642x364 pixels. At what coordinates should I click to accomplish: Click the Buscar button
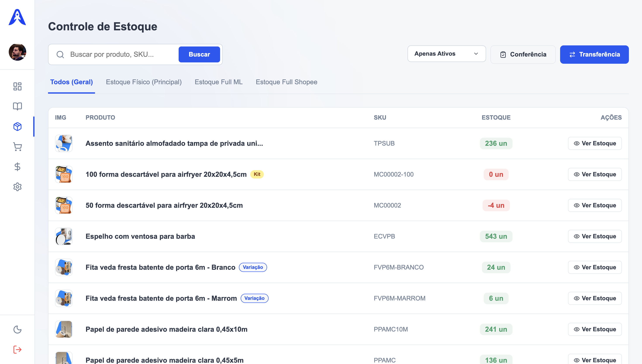pos(199,54)
